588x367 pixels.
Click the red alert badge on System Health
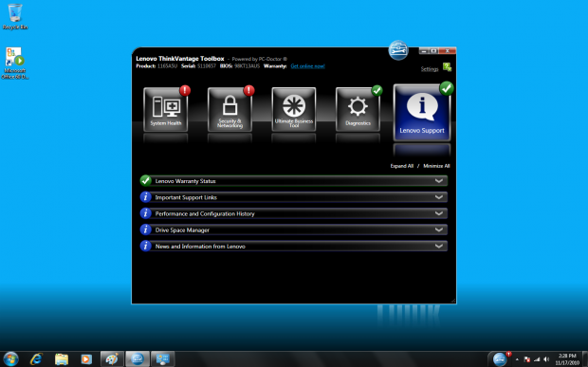(x=185, y=90)
